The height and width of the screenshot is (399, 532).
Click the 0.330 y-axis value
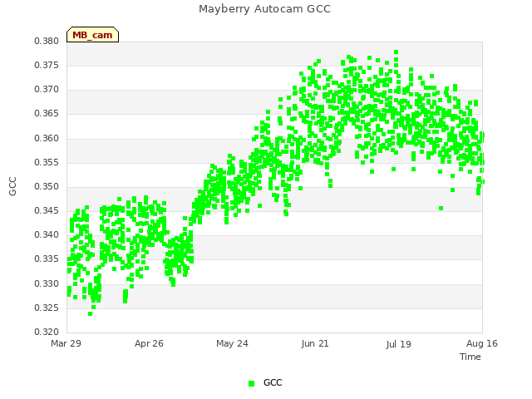tap(47, 283)
